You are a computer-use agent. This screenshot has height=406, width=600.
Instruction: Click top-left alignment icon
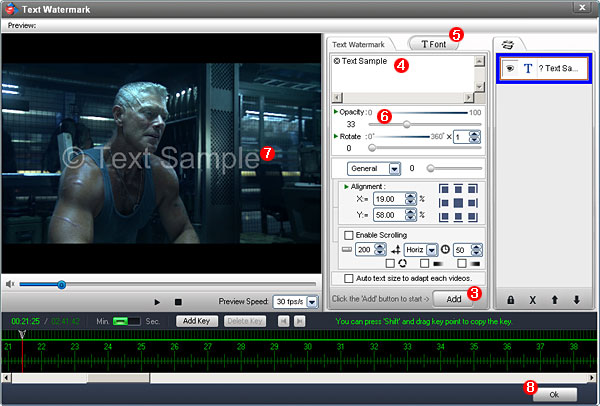point(443,189)
